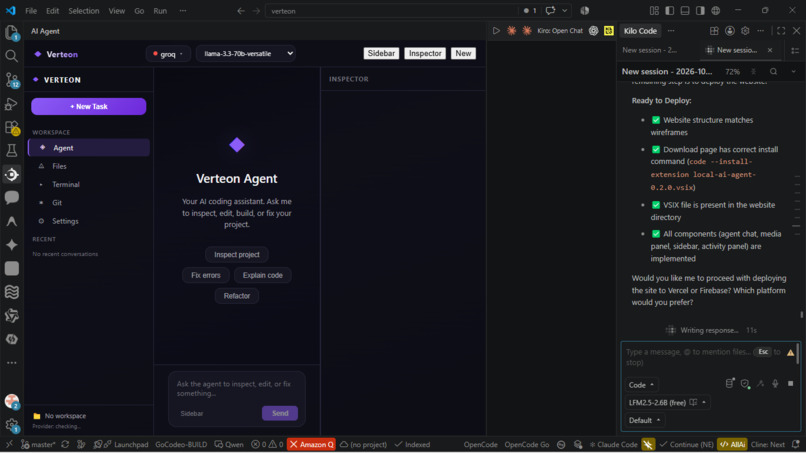Screen dimensions: 806x453
Task: Open the Accounts avatar in activity bar
Action: 11,401
